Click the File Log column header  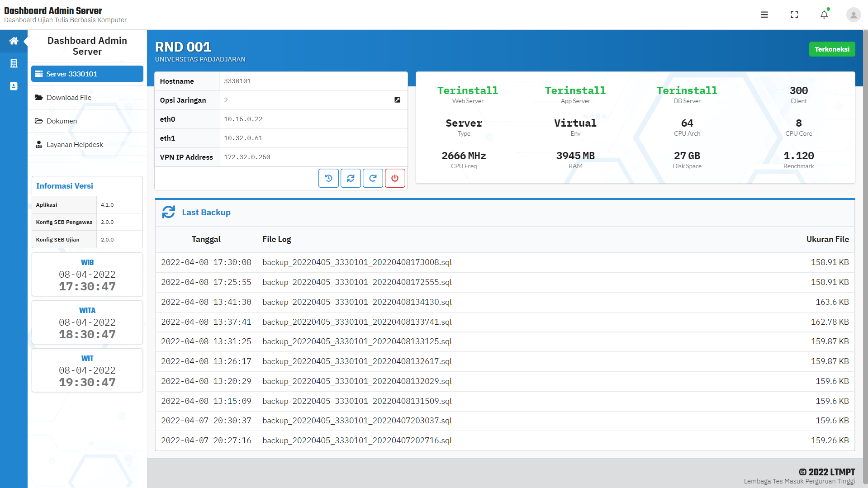(x=276, y=239)
